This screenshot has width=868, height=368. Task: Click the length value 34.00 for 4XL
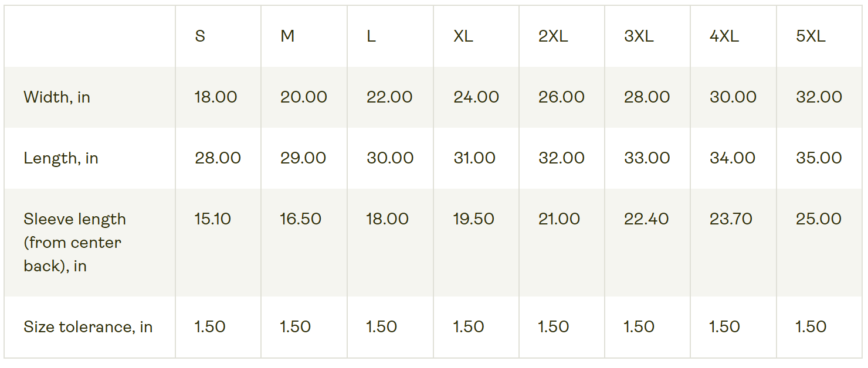coord(733,158)
